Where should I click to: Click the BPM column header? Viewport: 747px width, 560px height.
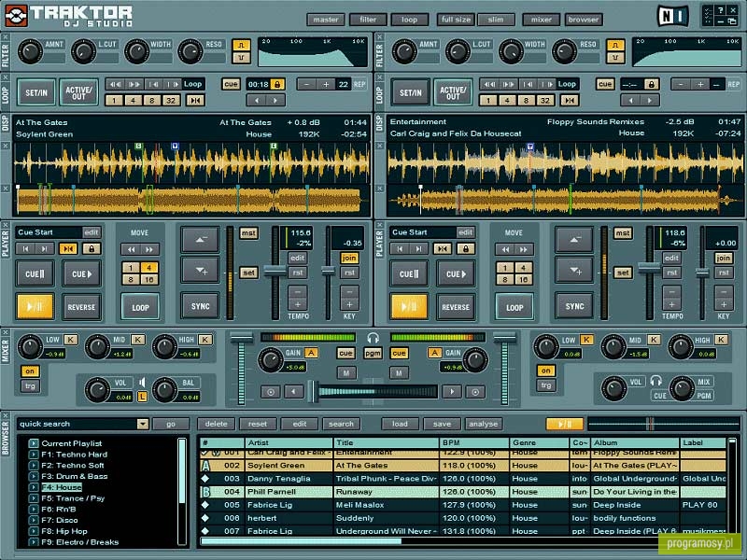[x=474, y=442]
